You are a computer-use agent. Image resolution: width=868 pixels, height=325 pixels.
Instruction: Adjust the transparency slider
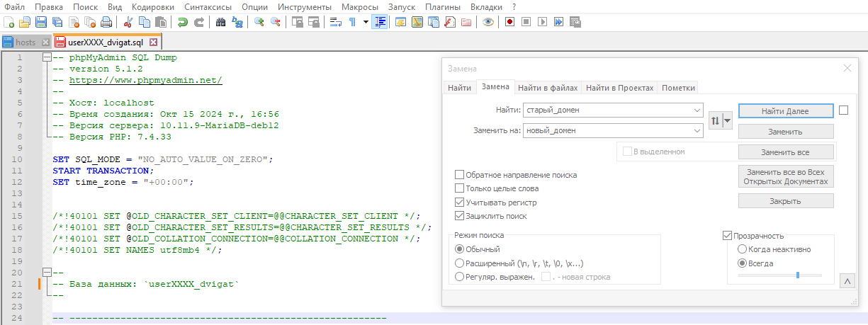pyautogui.click(x=797, y=275)
